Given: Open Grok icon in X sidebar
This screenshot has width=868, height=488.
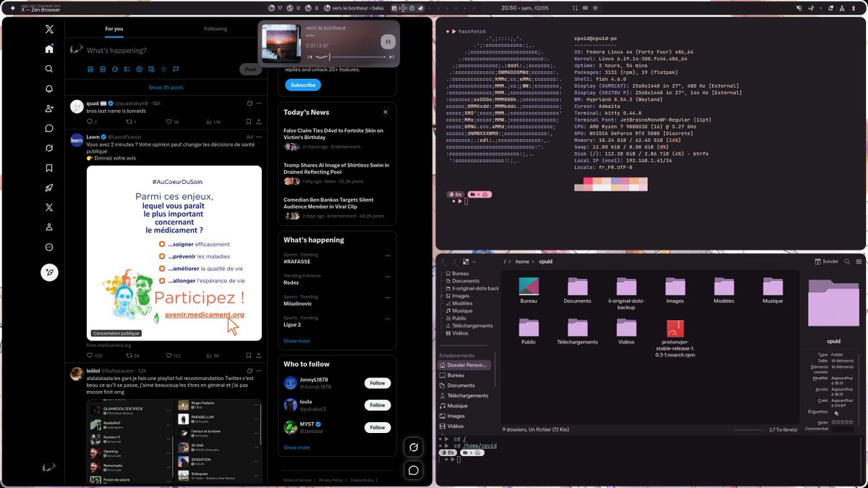Looking at the screenshot, I should (49, 148).
